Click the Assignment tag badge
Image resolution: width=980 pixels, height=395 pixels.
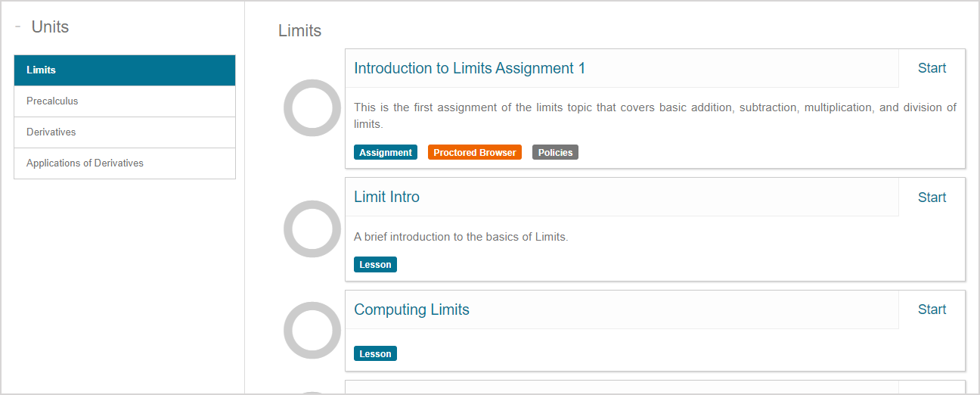coord(386,153)
